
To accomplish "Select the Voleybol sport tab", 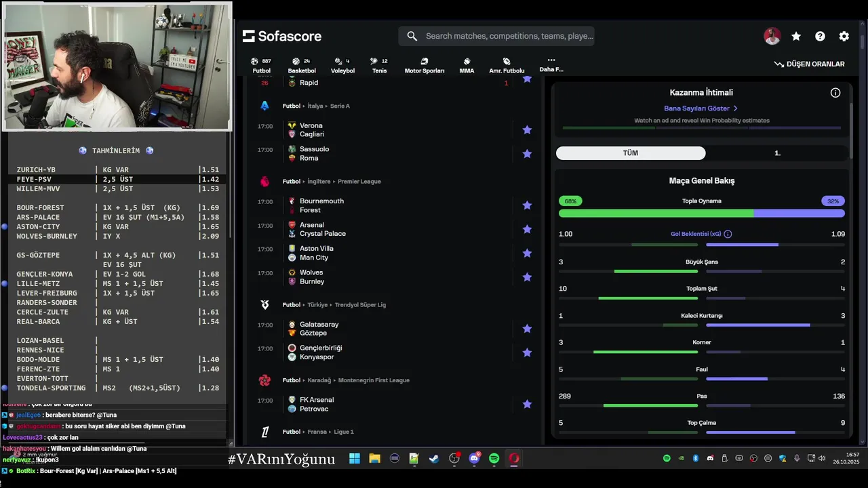I will point(342,65).
